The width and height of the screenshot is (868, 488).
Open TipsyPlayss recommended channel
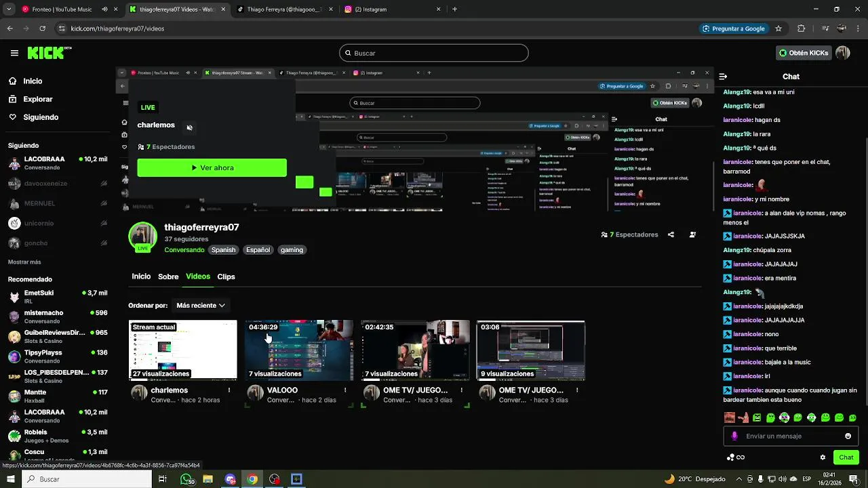click(x=58, y=357)
